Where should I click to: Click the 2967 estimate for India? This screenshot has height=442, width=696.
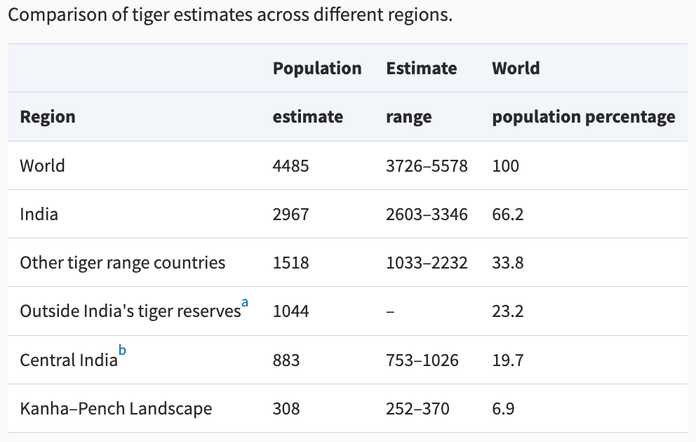[291, 214]
